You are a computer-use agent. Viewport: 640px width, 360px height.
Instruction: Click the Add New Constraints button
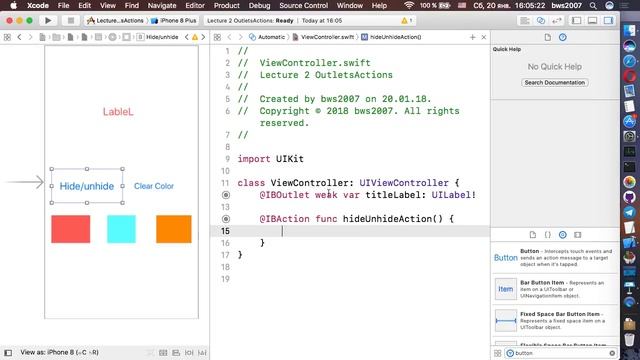tap(189, 353)
